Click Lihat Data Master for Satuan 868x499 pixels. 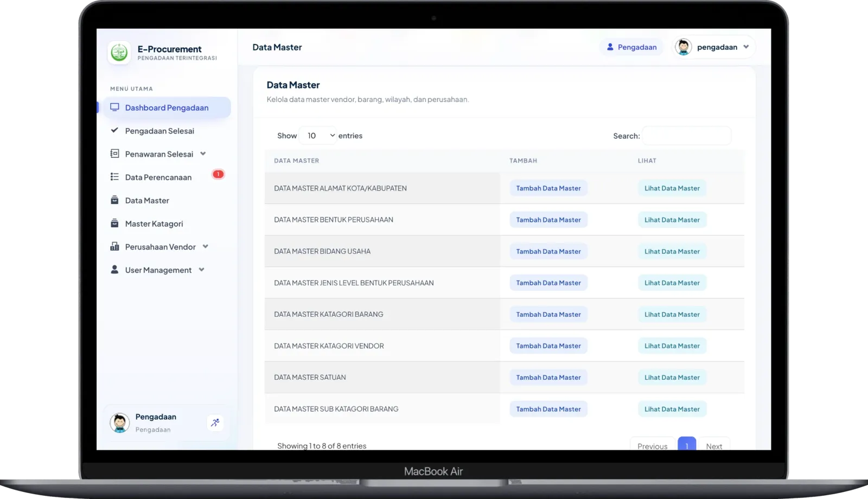point(672,378)
